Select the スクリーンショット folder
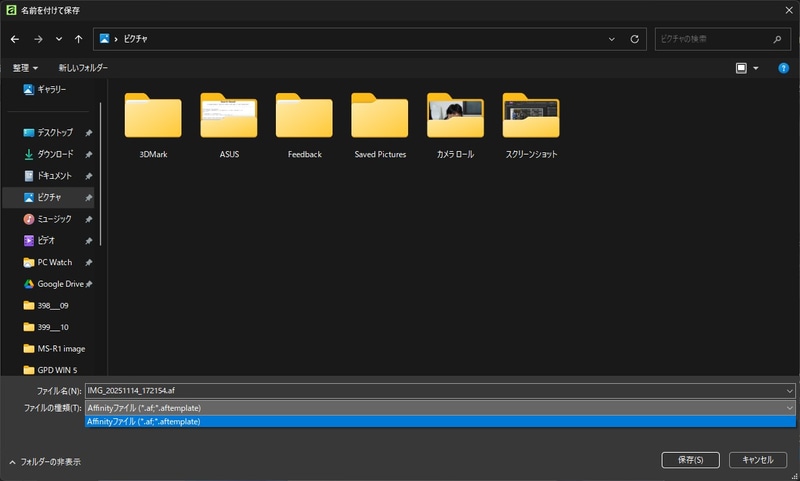This screenshot has height=481, width=800. tap(531, 125)
